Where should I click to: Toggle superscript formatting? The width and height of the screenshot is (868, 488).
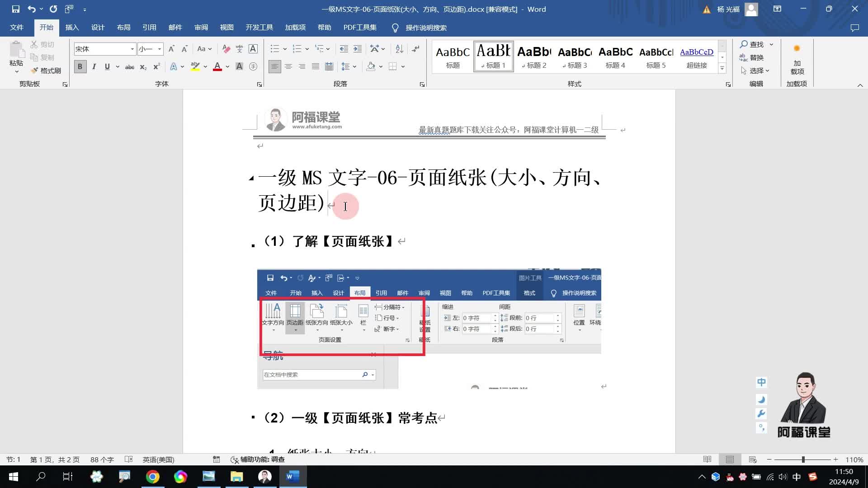click(x=156, y=66)
